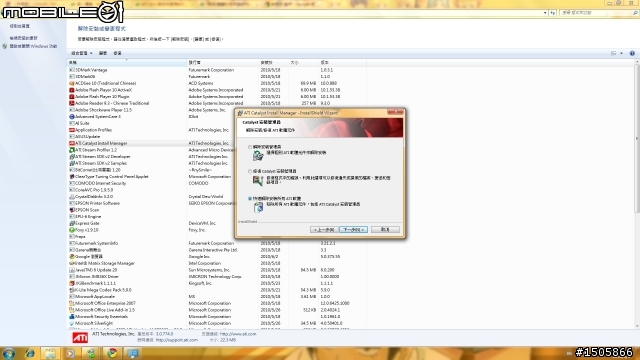Select the Application Profiles ATI icon
The height and width of the screenshot is (360, 640).
(71, 130)
